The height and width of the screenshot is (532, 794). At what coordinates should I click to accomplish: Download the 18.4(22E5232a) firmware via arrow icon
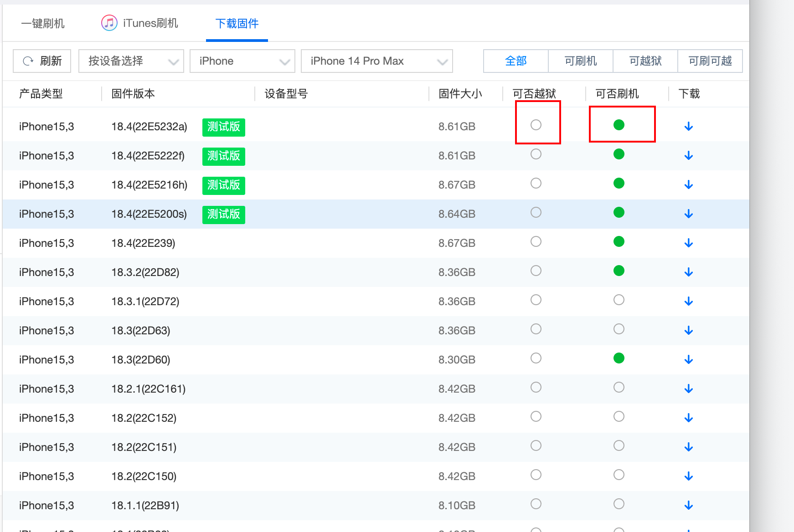click(688, 126)
